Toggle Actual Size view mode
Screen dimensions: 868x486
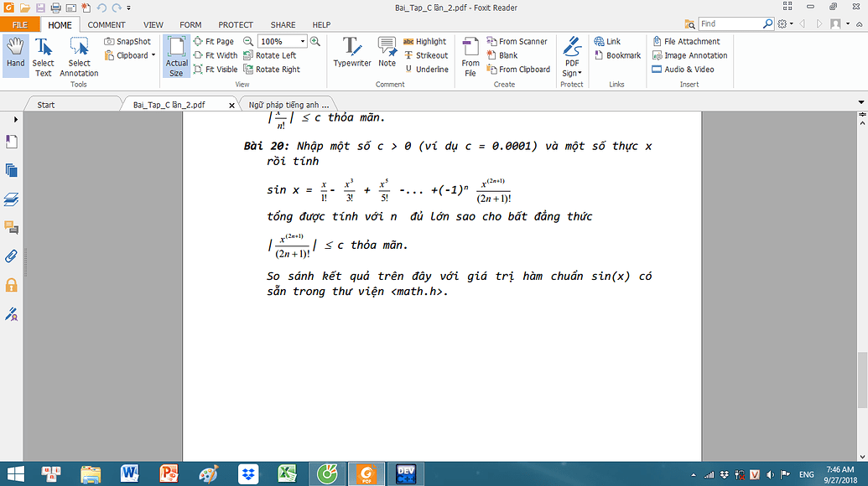(x=176, y=56)
